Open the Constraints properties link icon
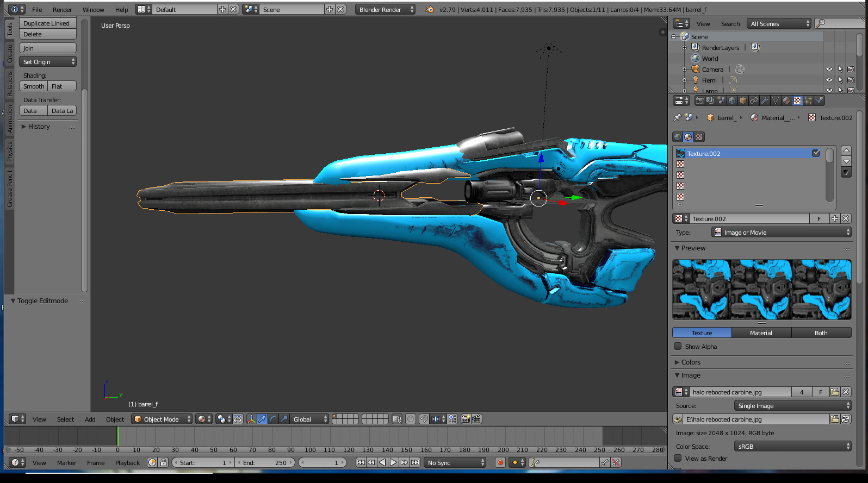 click(x=754, y=101)
